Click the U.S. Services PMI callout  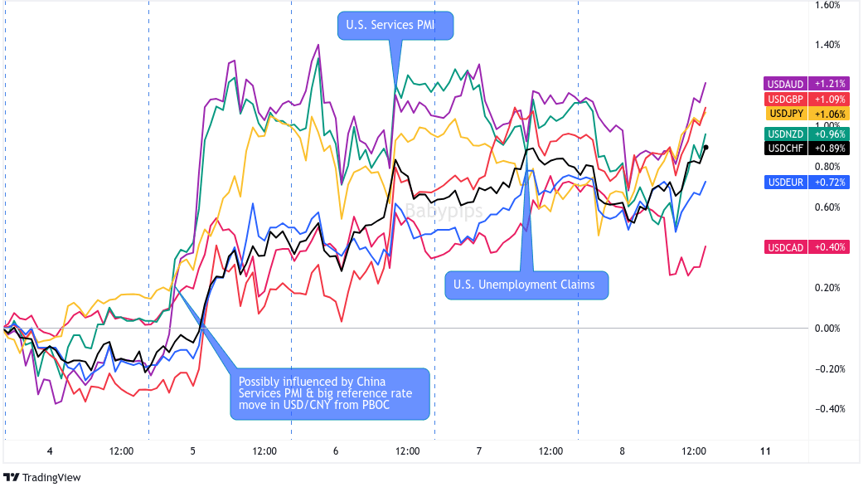coord(395,25)
